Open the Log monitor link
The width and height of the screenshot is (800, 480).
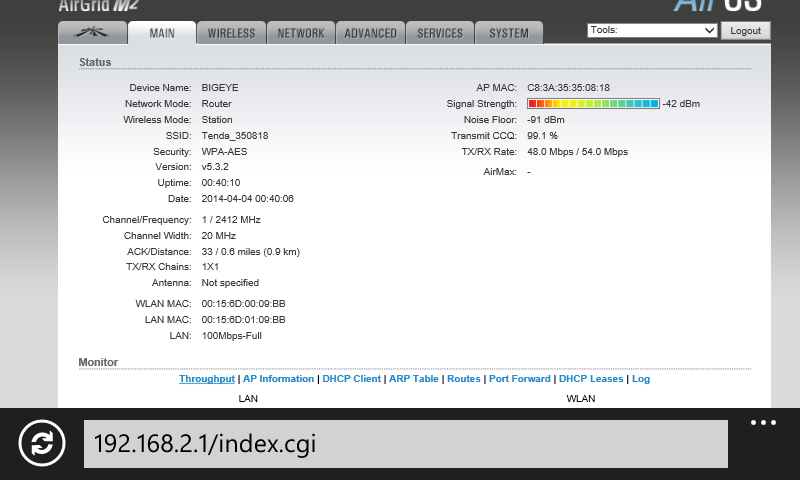pyautogui.click(x=641, y=378)
